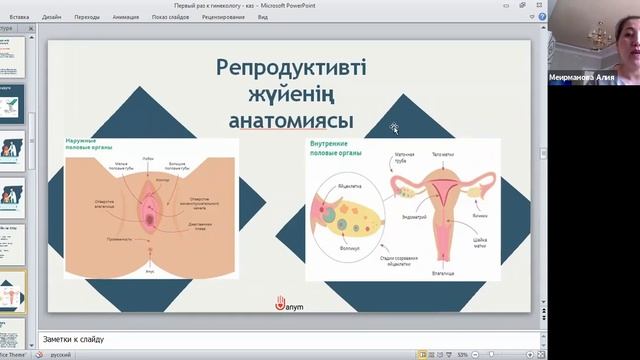
Task: Select the third slide thumbnail in the pane
Action: click(x=12, y=151)
